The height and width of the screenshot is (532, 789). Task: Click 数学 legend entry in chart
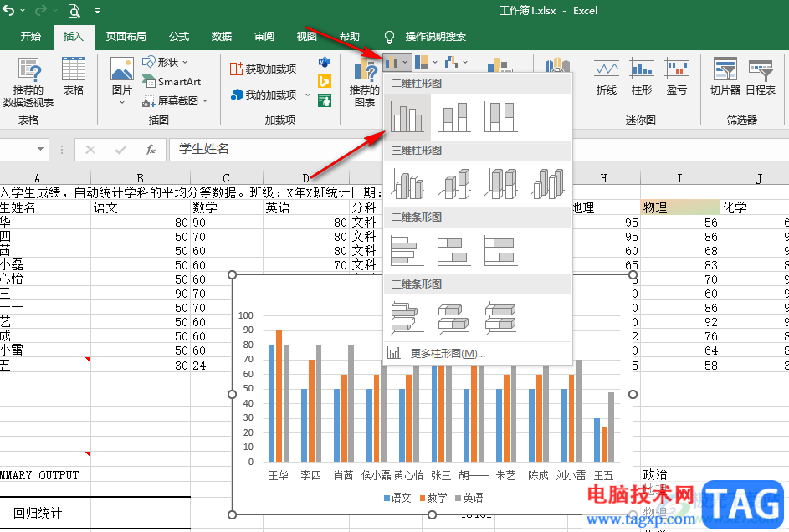(433, 498)
